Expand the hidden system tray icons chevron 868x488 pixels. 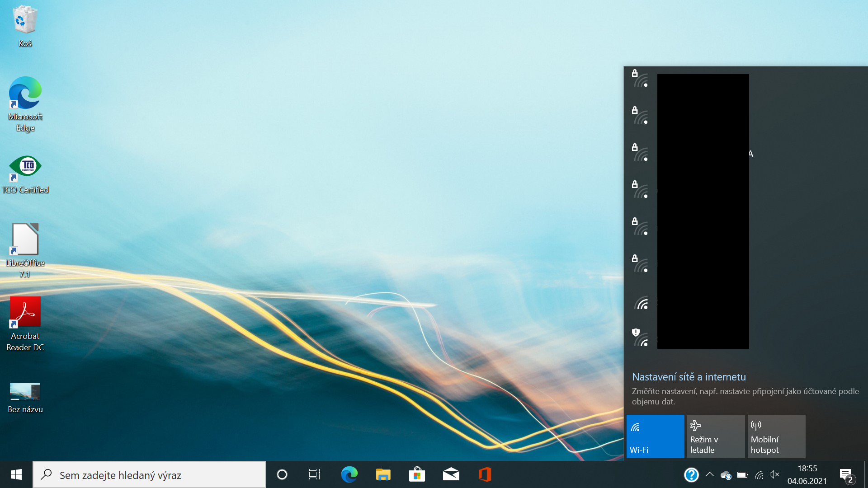(709, 474)
